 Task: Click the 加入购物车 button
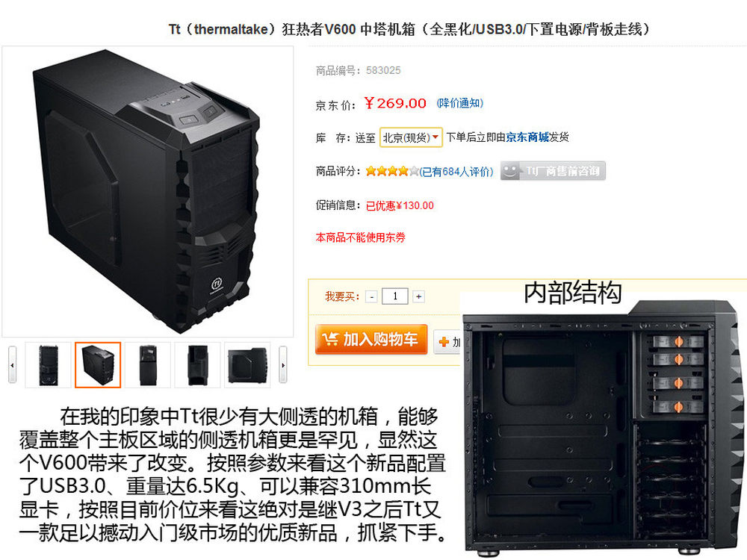pyautogui.click(x=371, y=340)
